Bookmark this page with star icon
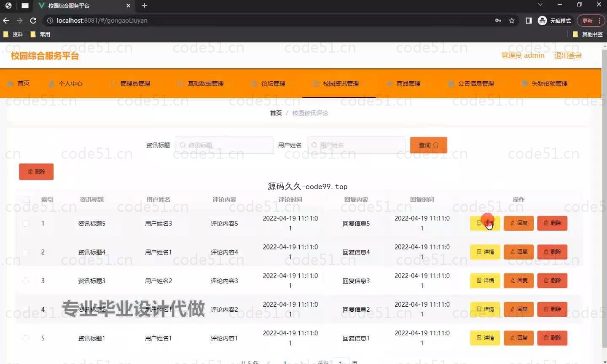The width and height of the screenshot is (607, 364). pyautogui.click(x=512, y=20)
